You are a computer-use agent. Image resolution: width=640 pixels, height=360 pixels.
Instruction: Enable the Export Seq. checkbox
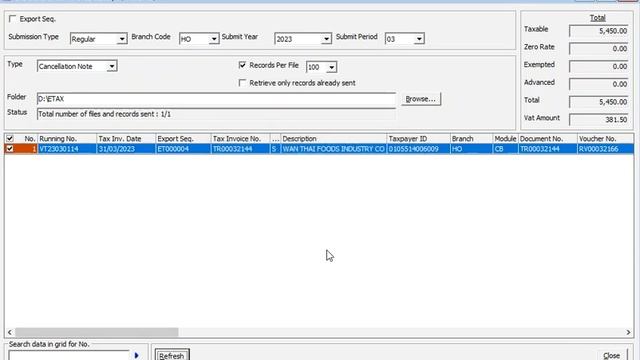coord(13,19)
